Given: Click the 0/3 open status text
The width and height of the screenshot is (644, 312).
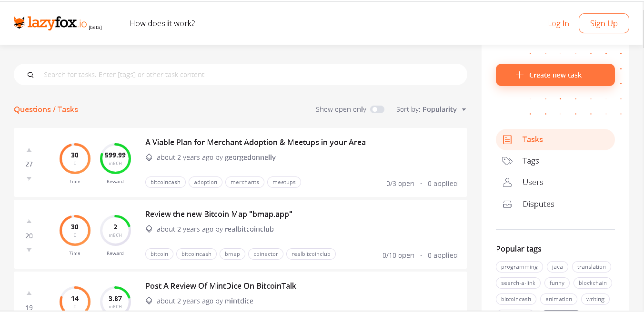Looking at the screenshot, I should pyautogui.click(x=400, y=184).
